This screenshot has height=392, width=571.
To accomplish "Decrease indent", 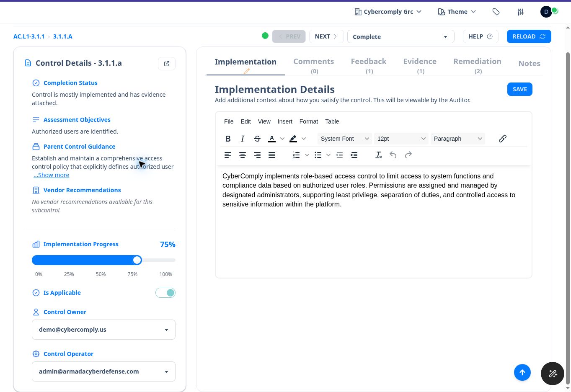I will [339, 155].
